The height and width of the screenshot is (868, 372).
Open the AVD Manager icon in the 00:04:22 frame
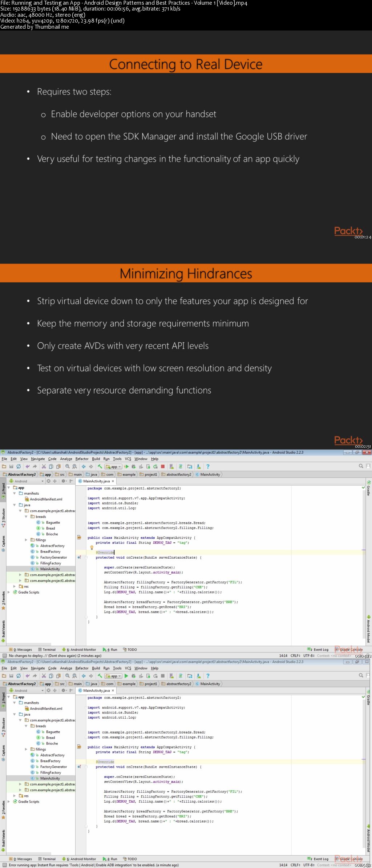coord(171,466)
